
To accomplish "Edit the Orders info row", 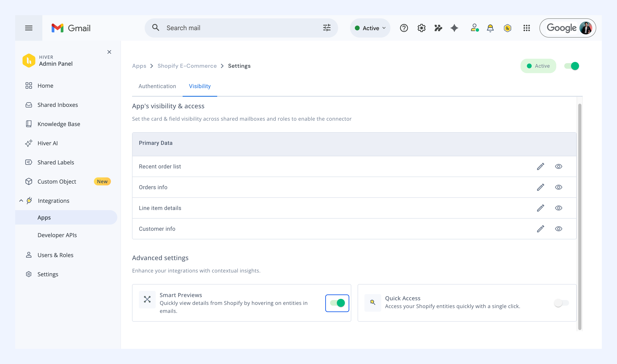I will point(540,187).
